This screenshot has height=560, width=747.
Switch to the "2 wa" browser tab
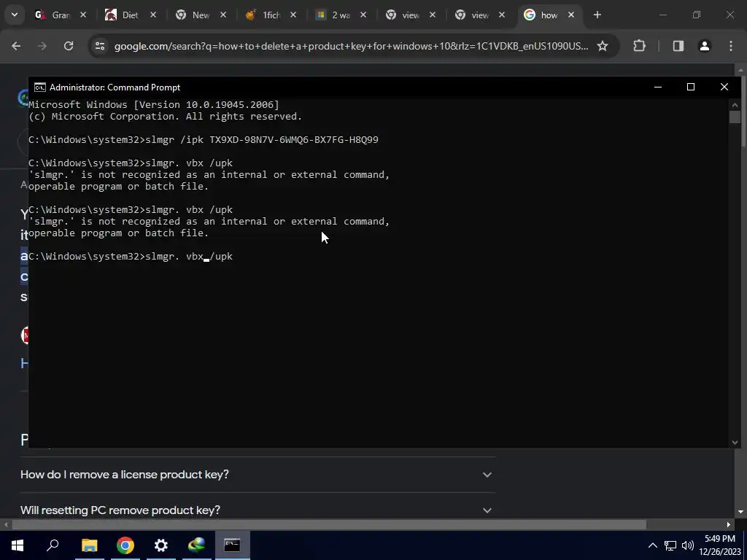click(x=334, y=15)
